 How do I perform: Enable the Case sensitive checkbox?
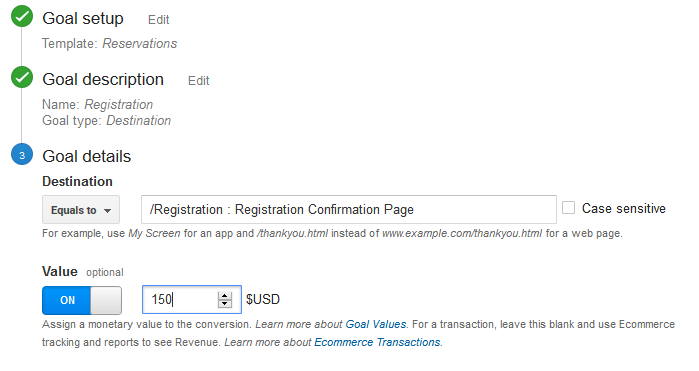tap(568, 208)
